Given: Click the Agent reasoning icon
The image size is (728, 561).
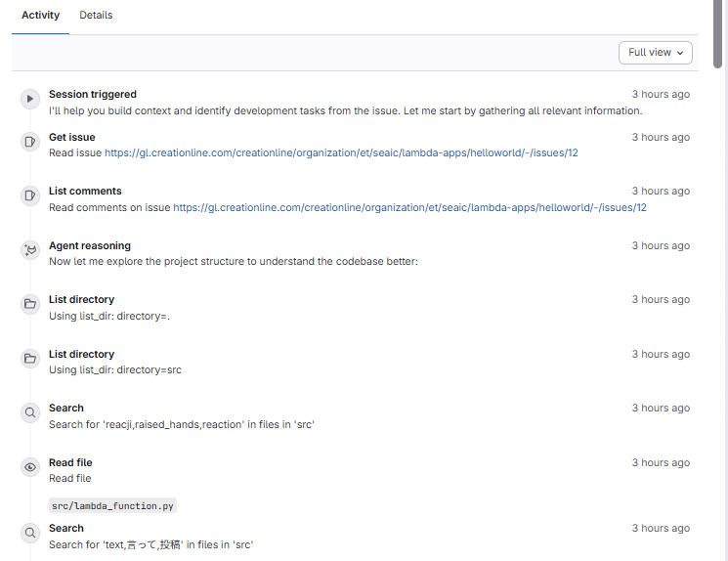Looking at the screenshot, I should coord(30,250).
